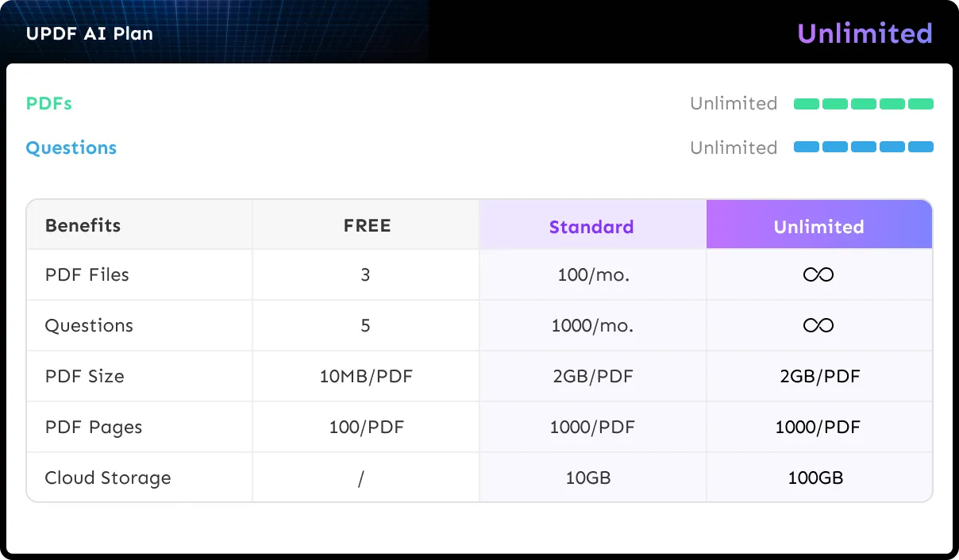Click the Cloud Storage row label

click(x=108, y=478)
